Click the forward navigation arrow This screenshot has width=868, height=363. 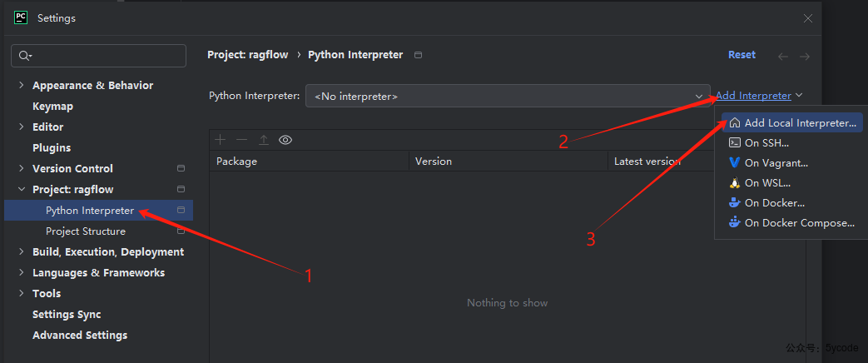[x=805, y=56]
